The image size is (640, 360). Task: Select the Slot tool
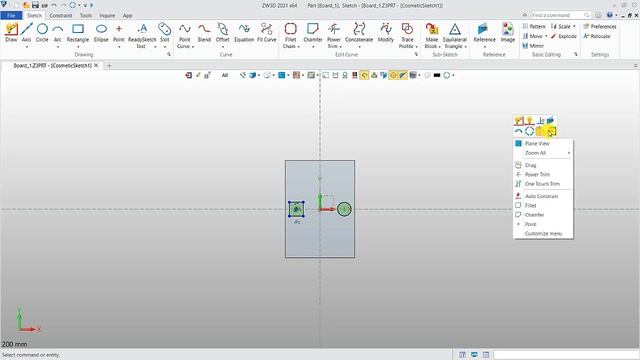click(x=164, y=33)
